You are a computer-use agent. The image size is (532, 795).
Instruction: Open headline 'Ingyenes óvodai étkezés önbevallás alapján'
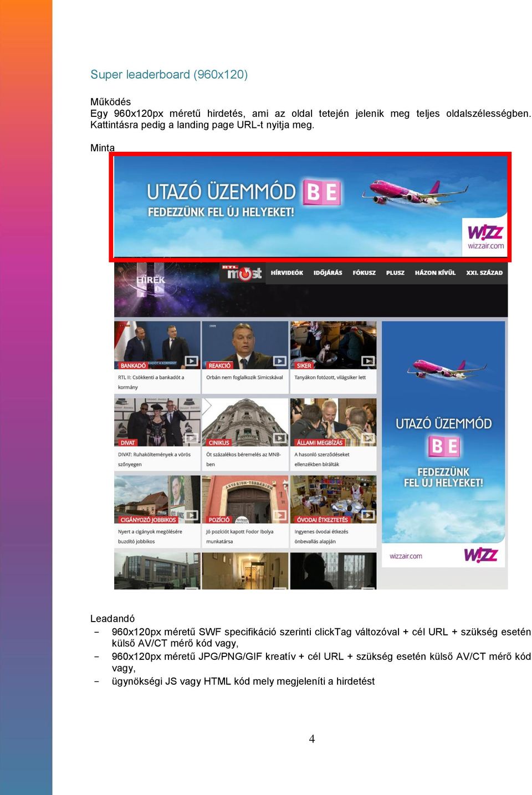(x=321, y=536)
